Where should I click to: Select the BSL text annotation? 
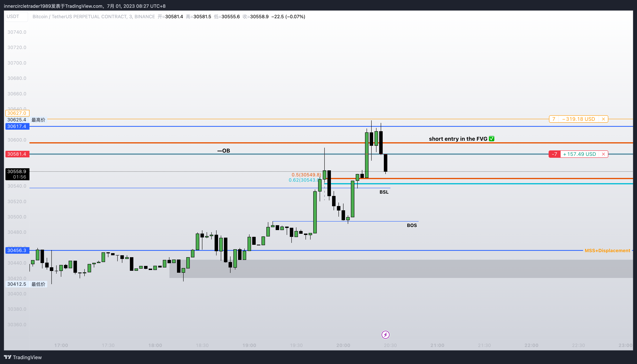pos(384,192)
